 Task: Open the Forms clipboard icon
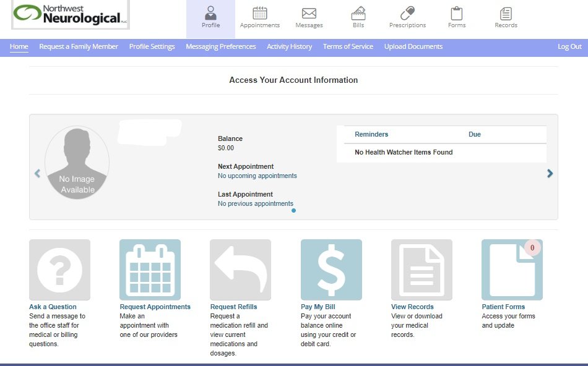click(x=456, y=14)
